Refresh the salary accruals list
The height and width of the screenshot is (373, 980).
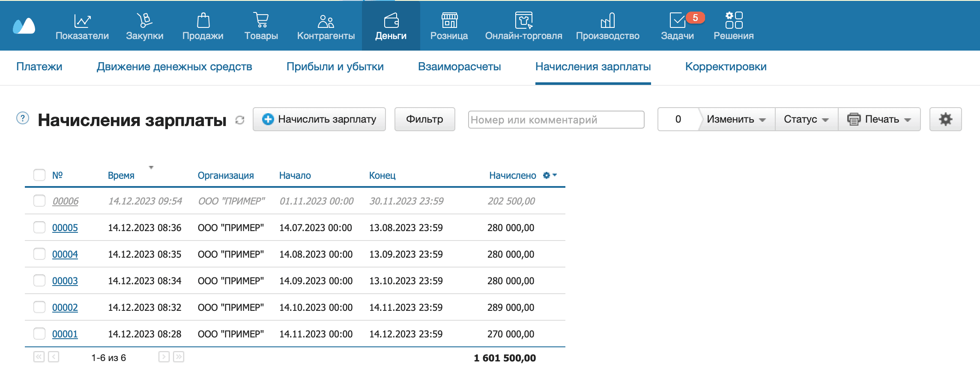coord(240,120)
